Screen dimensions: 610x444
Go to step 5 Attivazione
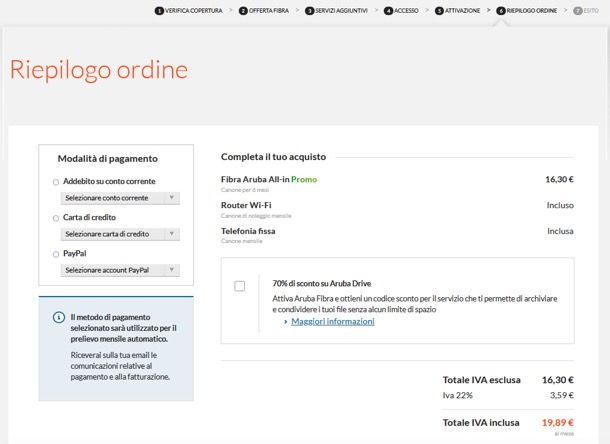(x=458, y=11)
